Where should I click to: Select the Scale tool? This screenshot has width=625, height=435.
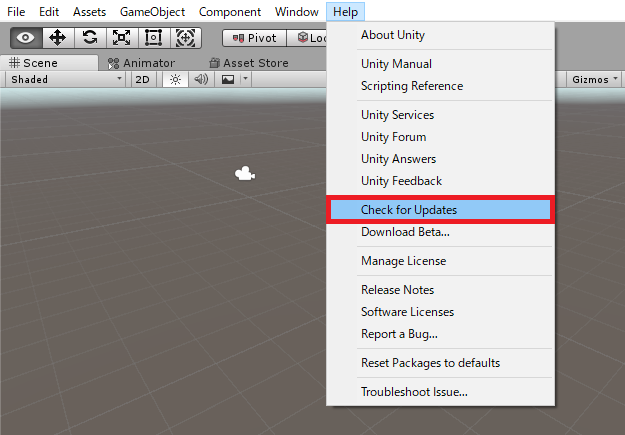(122, 38)
